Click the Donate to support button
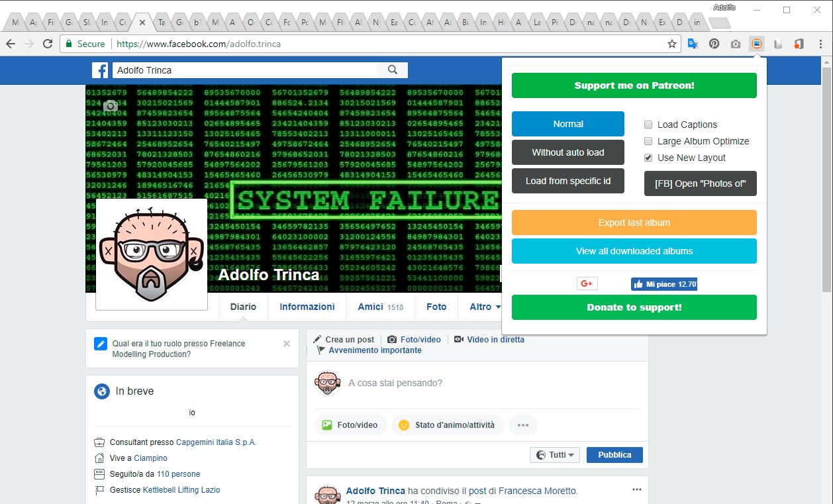 click(x=634, y=307)
